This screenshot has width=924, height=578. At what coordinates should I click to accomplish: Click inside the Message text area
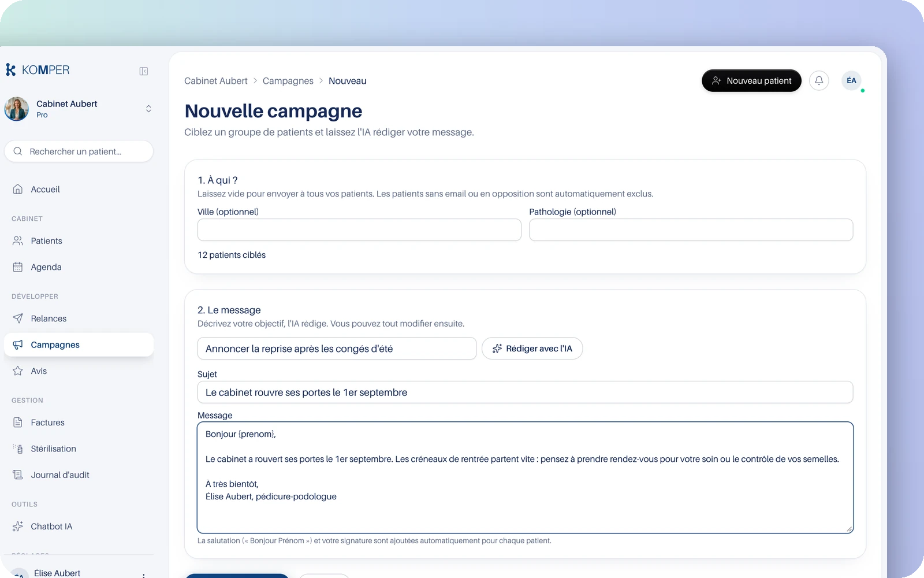[x=525, y=477]
